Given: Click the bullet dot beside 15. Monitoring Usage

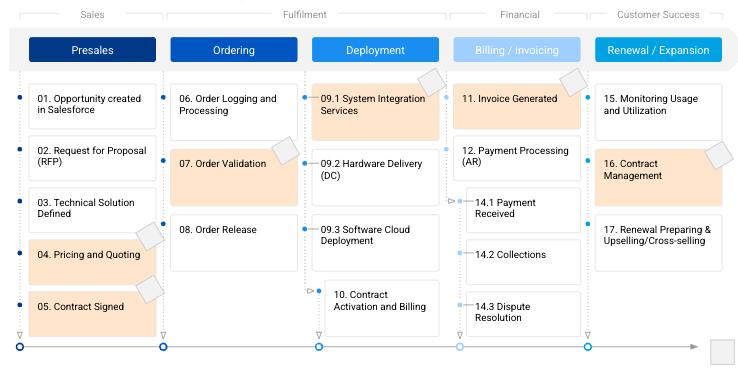Looking at the screenshot, I should 588,97.
